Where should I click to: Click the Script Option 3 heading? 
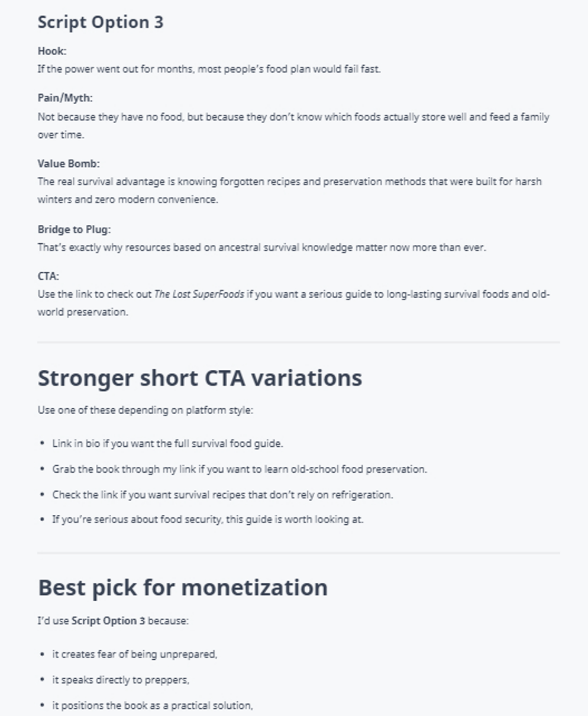pyautogui.click(x=101, y=22)
